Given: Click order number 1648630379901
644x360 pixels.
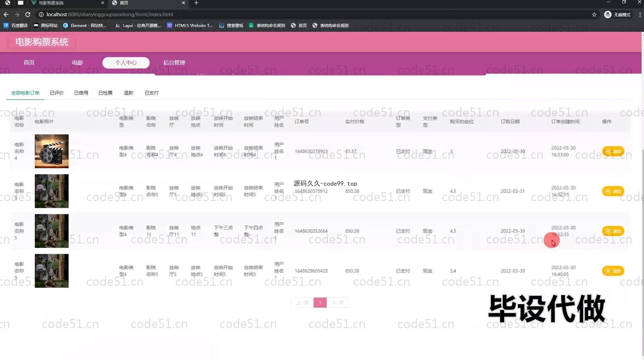Looking at the screenshot, I should [311, 151].
